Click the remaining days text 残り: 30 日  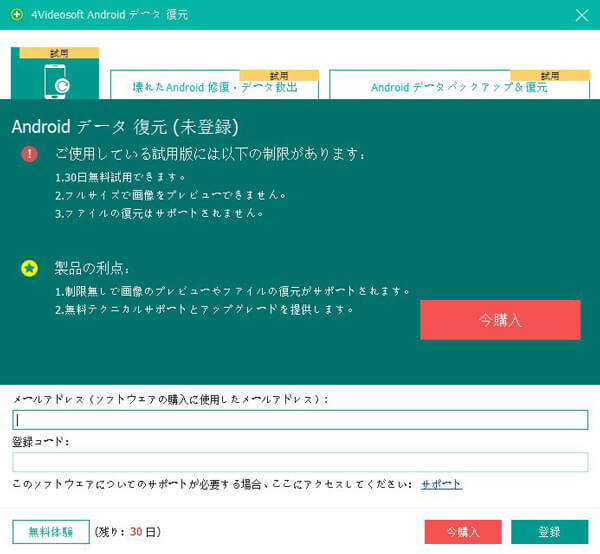pyautogui.click(x=128, y=532)
